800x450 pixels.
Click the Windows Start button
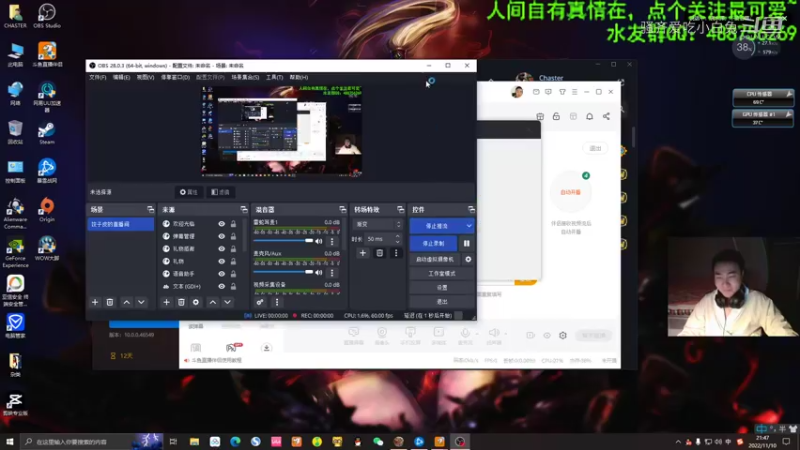pos(10,442)
